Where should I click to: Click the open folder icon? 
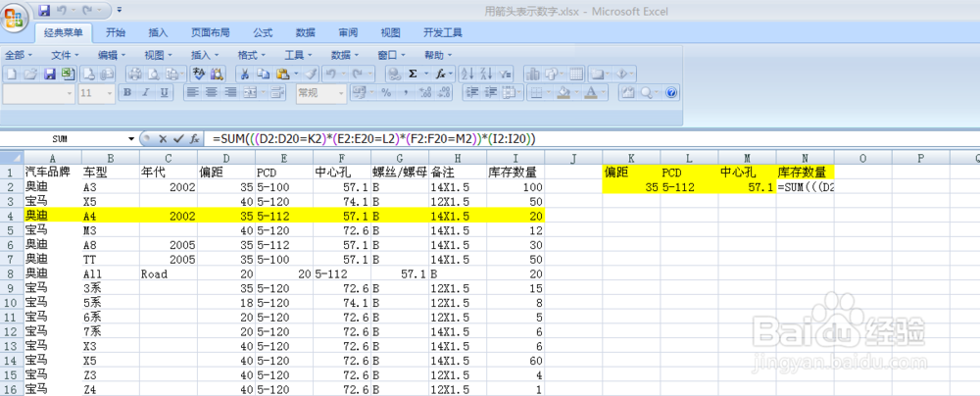coord(30,74)
